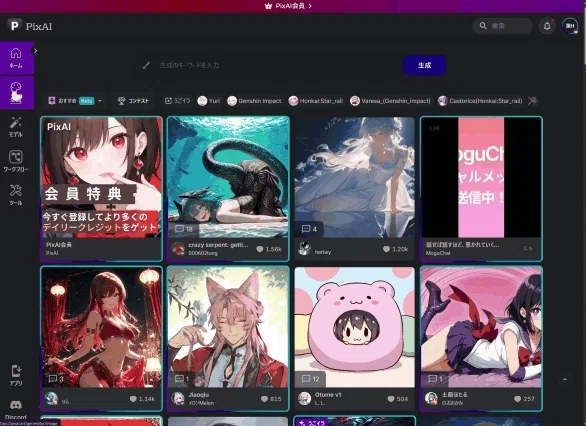586x426 pixels.
Task: Open the Jiaoqiu fox-eared artwork
Action: coord(228,327)
